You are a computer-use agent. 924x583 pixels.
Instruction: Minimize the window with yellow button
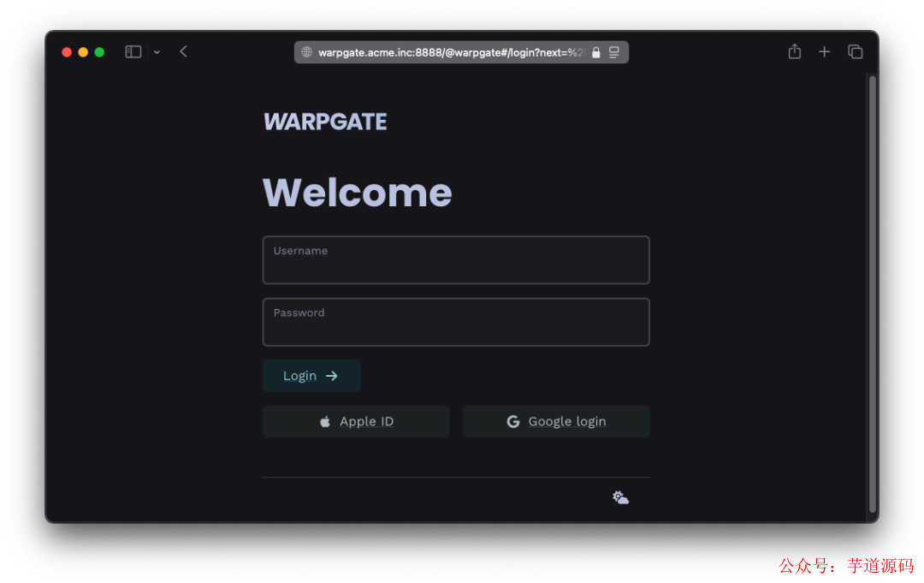coord(83,52)
